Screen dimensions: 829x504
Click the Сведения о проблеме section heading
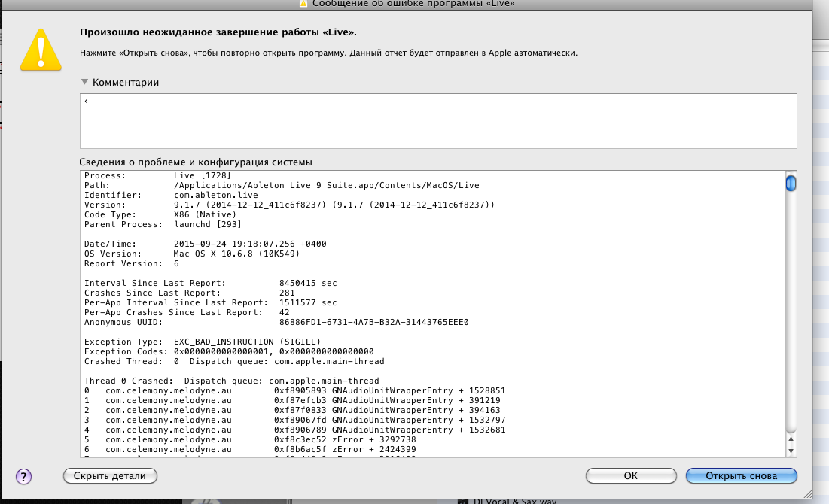point(196,162)
